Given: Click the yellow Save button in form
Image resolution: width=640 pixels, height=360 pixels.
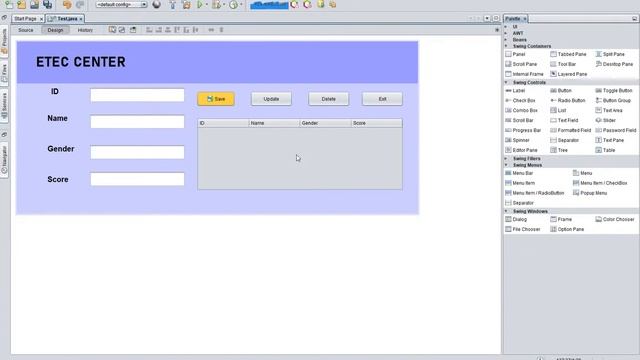Looking at the screenshot, I should pyautogui.click(x=216, y=99).
